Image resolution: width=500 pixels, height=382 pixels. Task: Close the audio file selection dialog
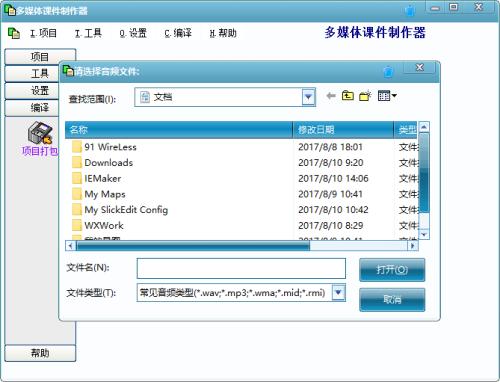(419, 68)
